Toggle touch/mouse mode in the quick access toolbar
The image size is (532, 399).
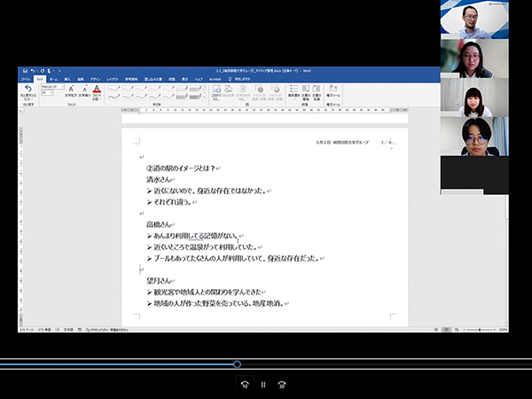pyautogui.click(x=49, y=71)
